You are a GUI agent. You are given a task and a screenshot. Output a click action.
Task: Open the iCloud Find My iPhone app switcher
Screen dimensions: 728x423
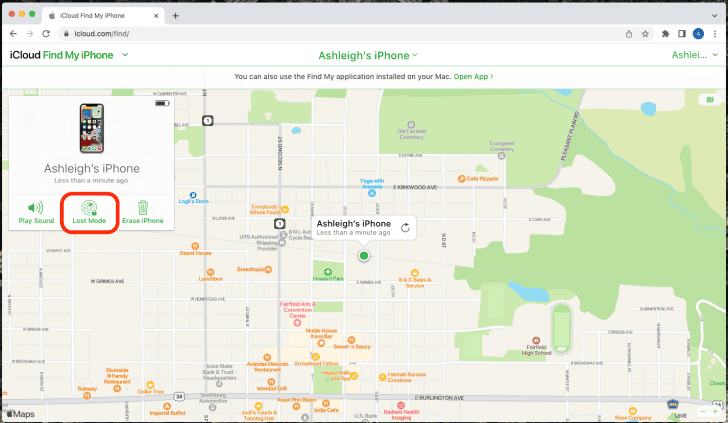pos(125,55)
